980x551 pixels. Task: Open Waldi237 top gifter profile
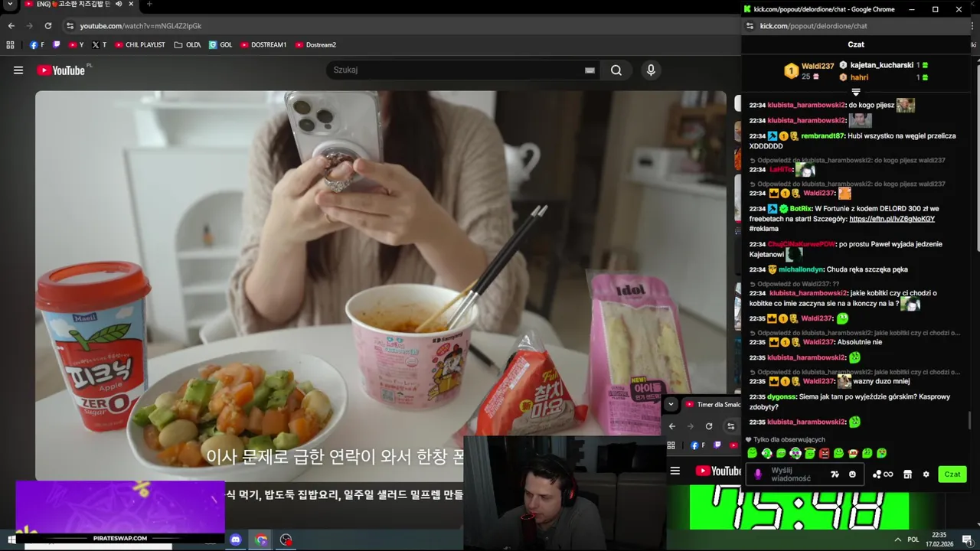[x=817, y=67]
